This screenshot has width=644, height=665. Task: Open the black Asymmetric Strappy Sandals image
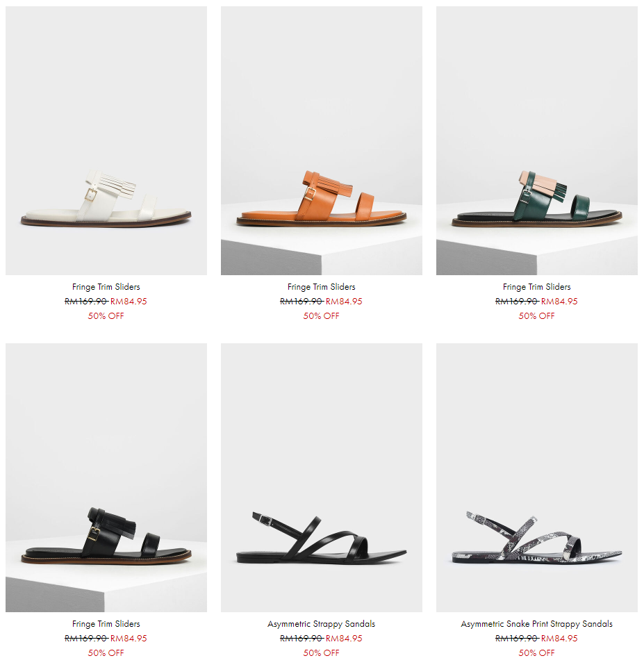(322, 477)
